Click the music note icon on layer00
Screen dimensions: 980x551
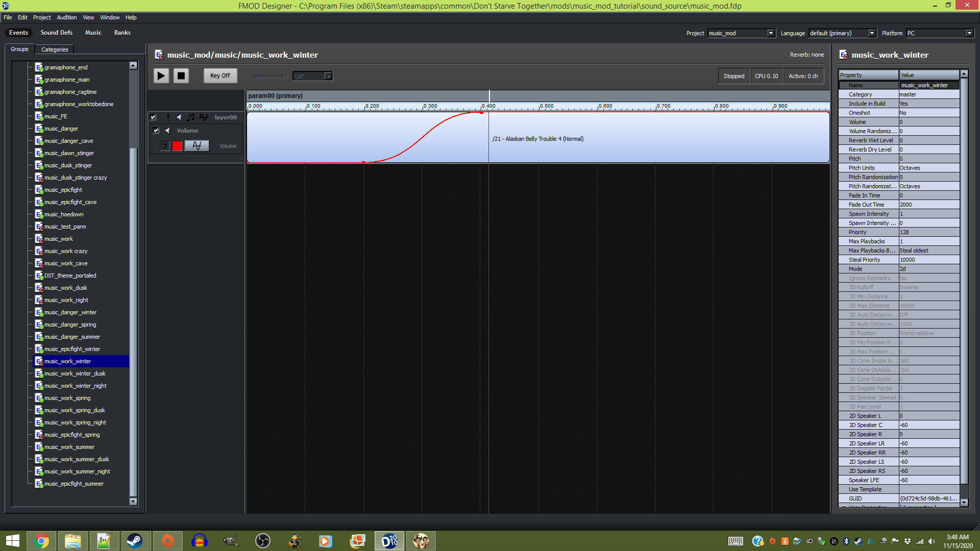tap(191, 117)
